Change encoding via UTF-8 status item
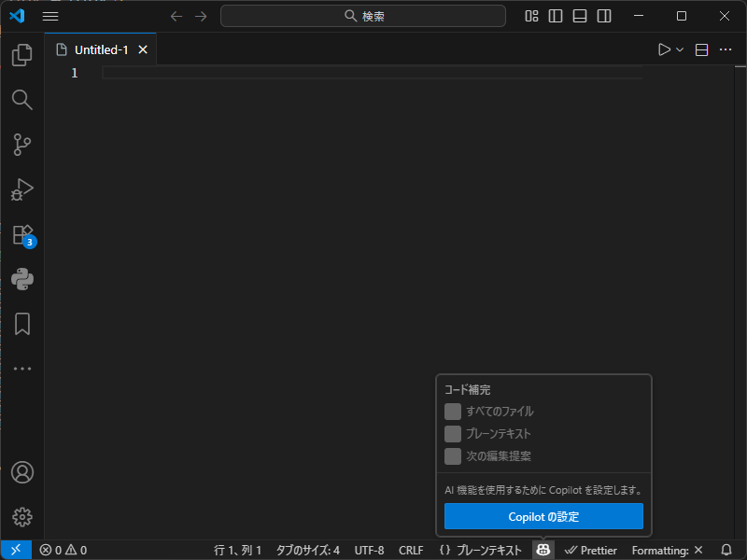747x560 pixels. pyautogui.click(x=369, y=550)
